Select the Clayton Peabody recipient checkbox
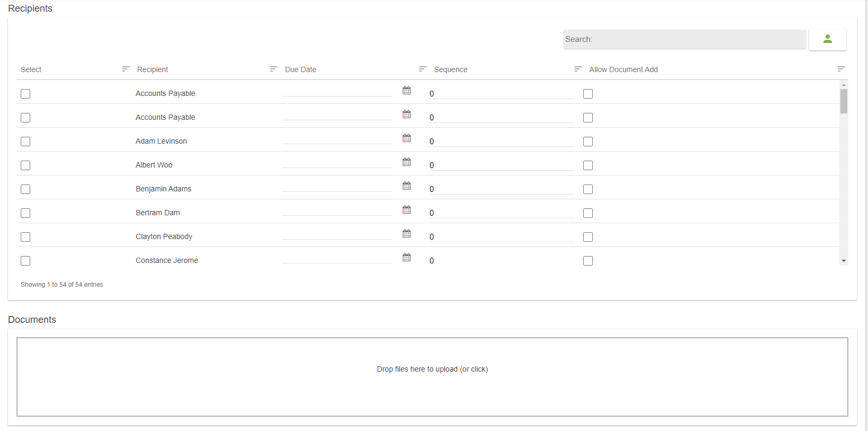 pos(25,237)
